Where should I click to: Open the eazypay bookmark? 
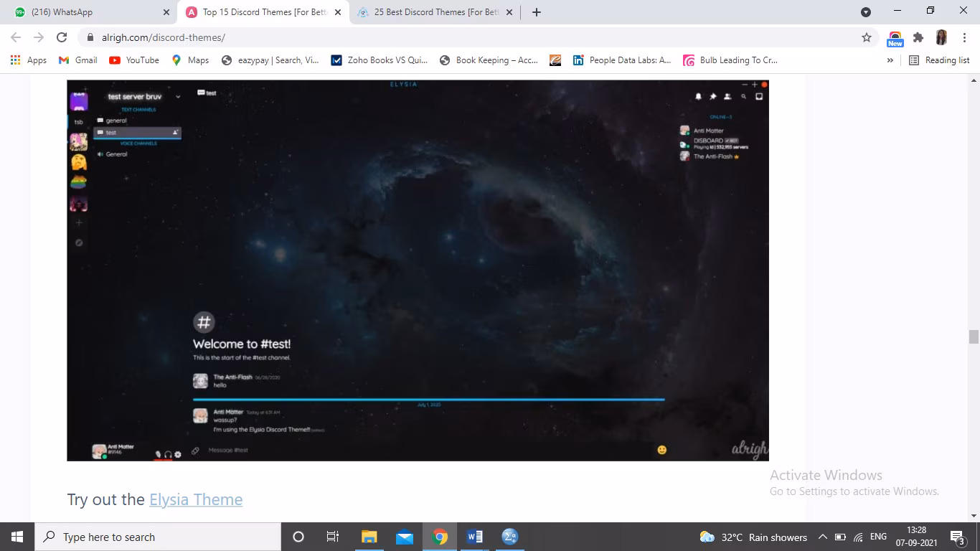click(270, 60)
